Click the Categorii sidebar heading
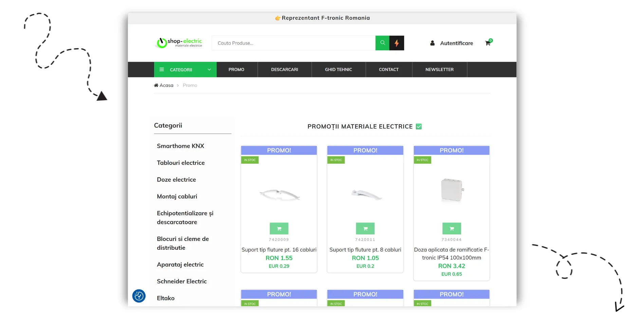The height and width of the screenshot is (319, 644). coord(168,126)
